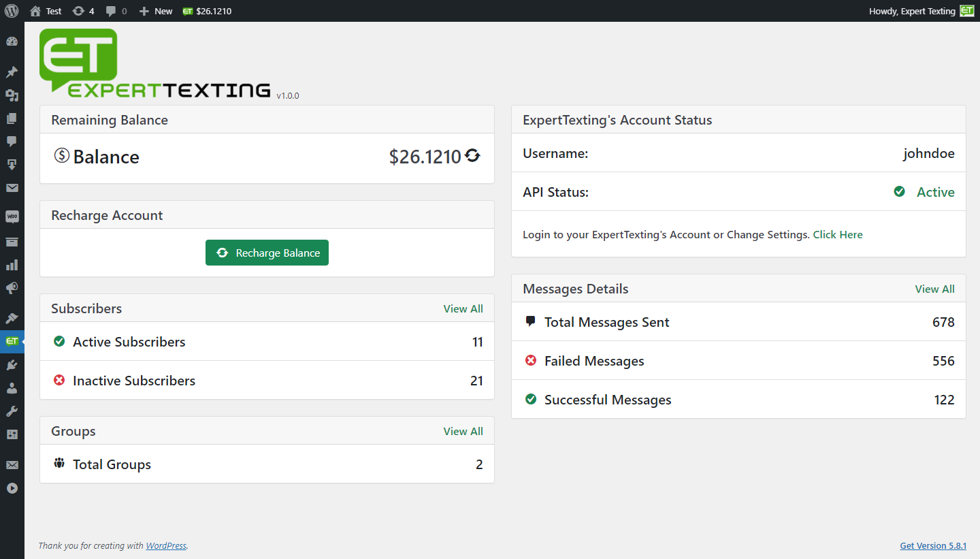Click the chat icon beside Total Messages Sent
The height and width of the screenshot is (559, 980).
[531, 321]
